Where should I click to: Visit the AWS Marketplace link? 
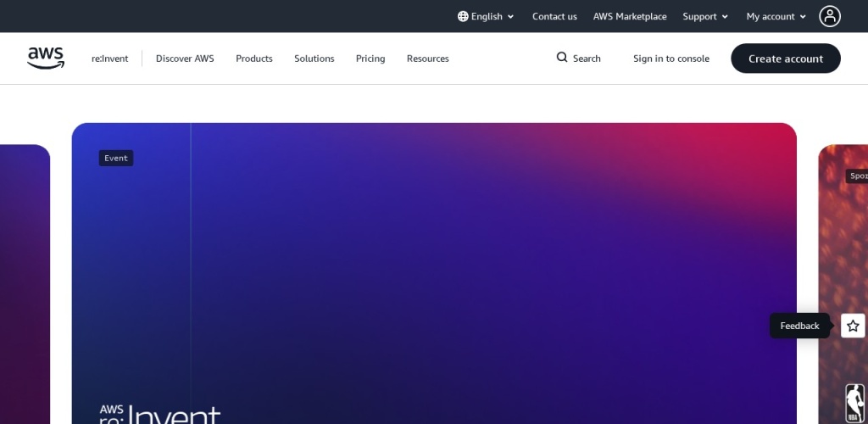pos(630,16)
